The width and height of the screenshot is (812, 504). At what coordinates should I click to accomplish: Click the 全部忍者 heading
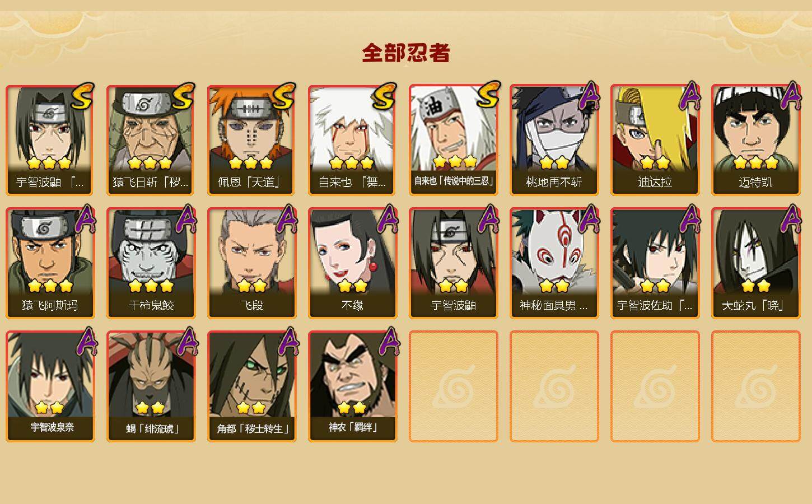click(x=406, y=53)
